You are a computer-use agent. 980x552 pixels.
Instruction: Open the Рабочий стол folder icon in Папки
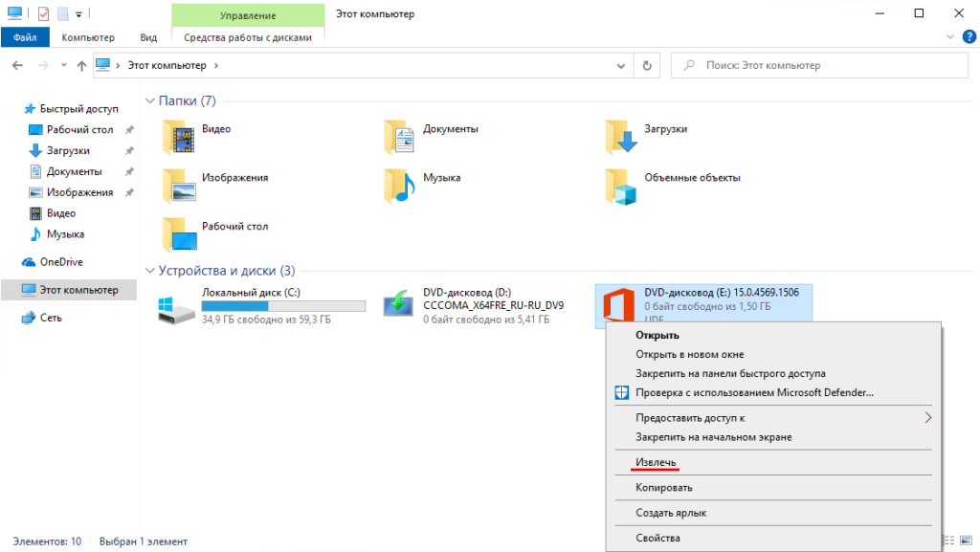click(x=179, y=234)
